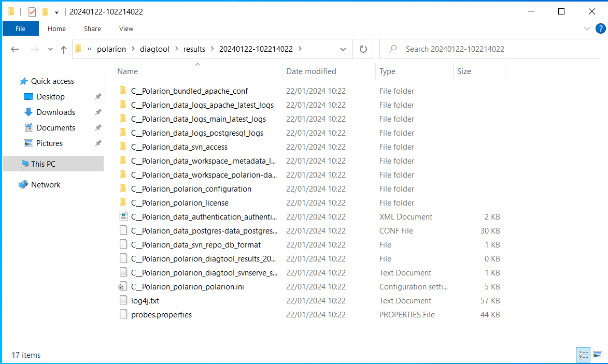Image resolution: width=608 pixels, height=364 pixels.
Task: Expand the Customize Quick Access Toolbar dropdown
Action: [56, 11]
